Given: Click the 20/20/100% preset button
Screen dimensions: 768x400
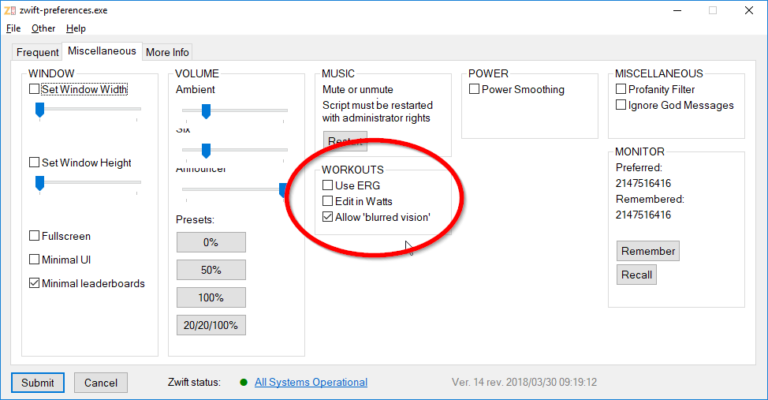Looking at the screenshot, I should point(211,325).
